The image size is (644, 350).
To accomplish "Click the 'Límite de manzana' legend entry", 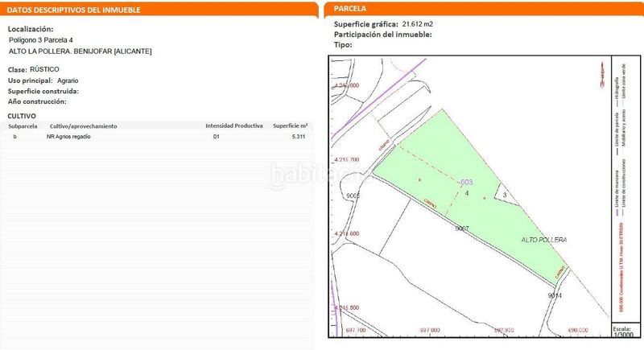I will (x=617, y=192).
